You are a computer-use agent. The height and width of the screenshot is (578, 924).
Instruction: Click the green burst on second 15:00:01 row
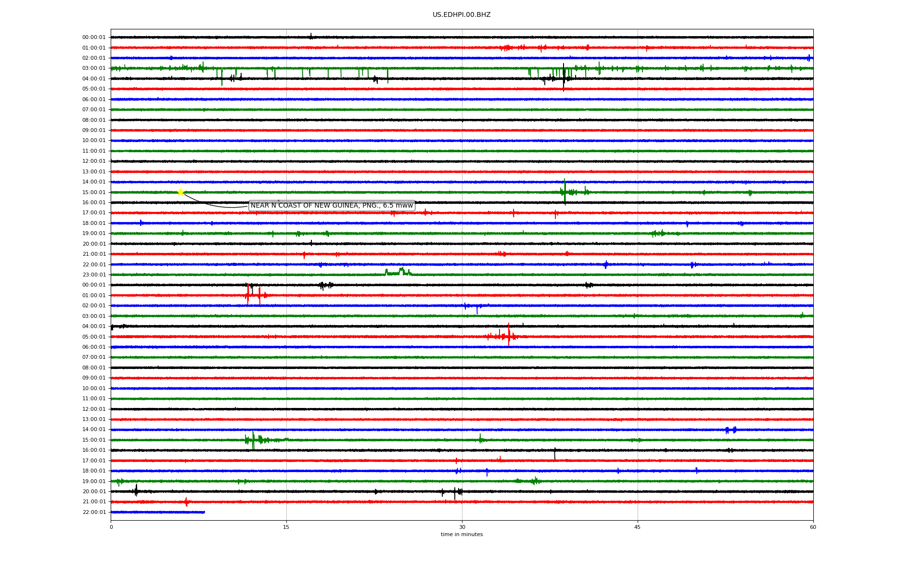coord(254,439)
